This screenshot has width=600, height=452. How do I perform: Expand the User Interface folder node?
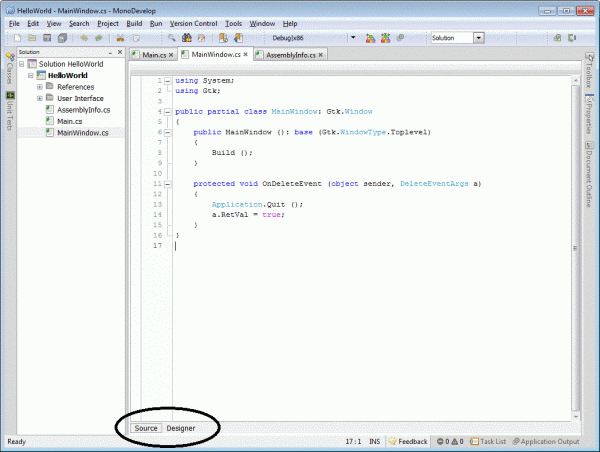point(40,98)
